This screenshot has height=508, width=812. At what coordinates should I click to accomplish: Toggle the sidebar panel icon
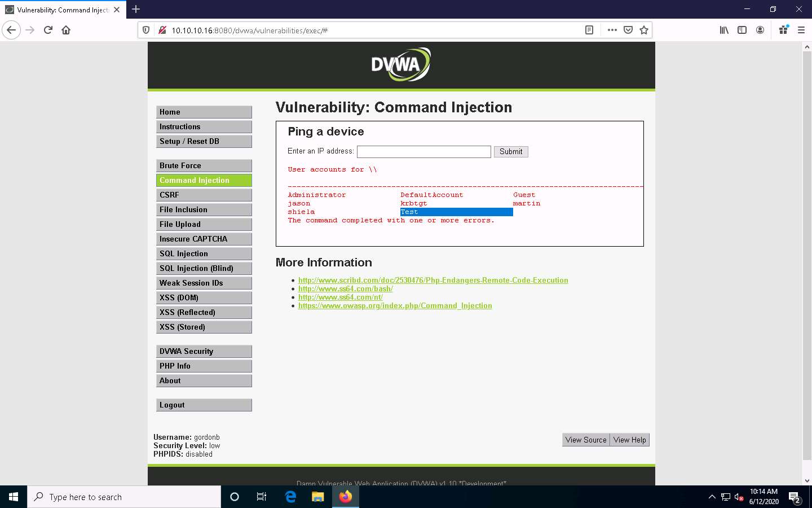click(742, 30)
